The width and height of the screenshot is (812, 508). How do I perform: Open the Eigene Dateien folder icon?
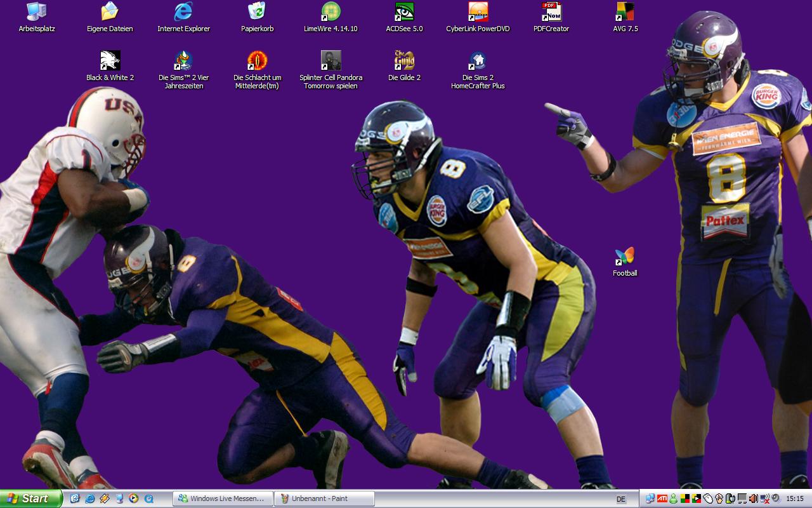[110, 17]
